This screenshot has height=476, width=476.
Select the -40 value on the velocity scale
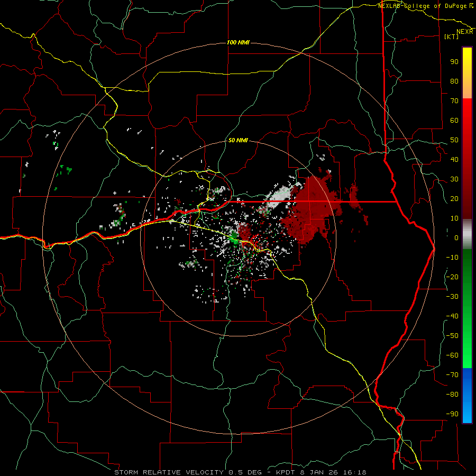pos(452,316)
